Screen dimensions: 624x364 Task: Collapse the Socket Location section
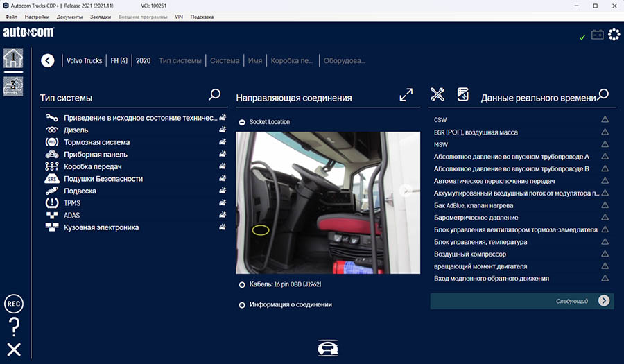pyautogui.click(x=241, y=122)
